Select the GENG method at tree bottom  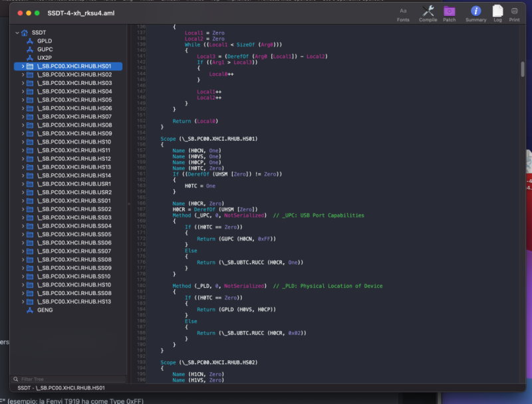pos(45,310)
